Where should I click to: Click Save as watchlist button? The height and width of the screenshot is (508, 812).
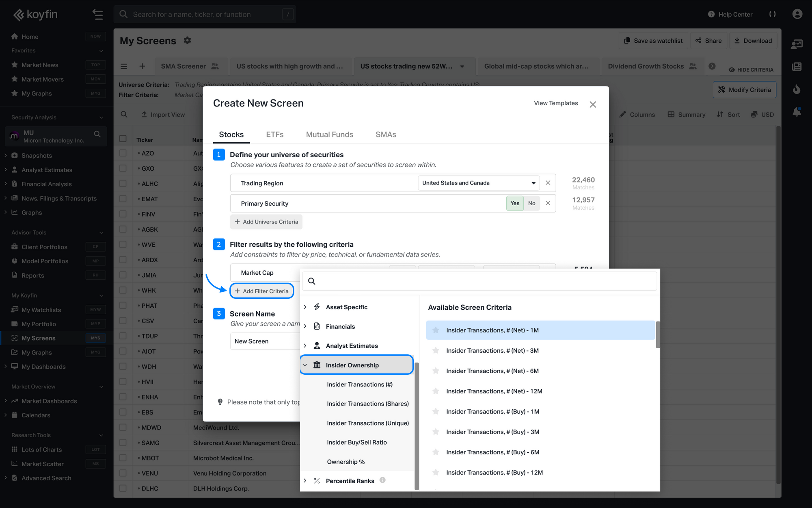pos(653,41)
